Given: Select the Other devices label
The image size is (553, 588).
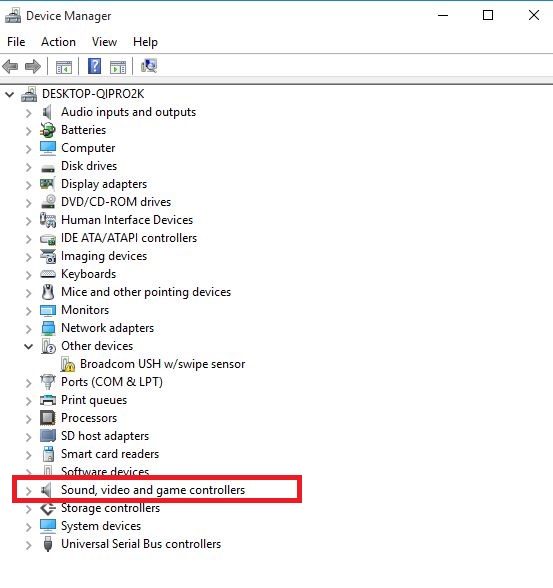Looking at the screenshot, I should pyautogui.click(x=97, y=346).
